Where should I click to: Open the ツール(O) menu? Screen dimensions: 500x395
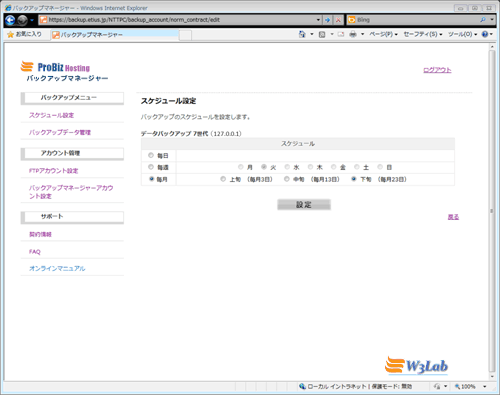pyautogui.click(x=462, y=34)
